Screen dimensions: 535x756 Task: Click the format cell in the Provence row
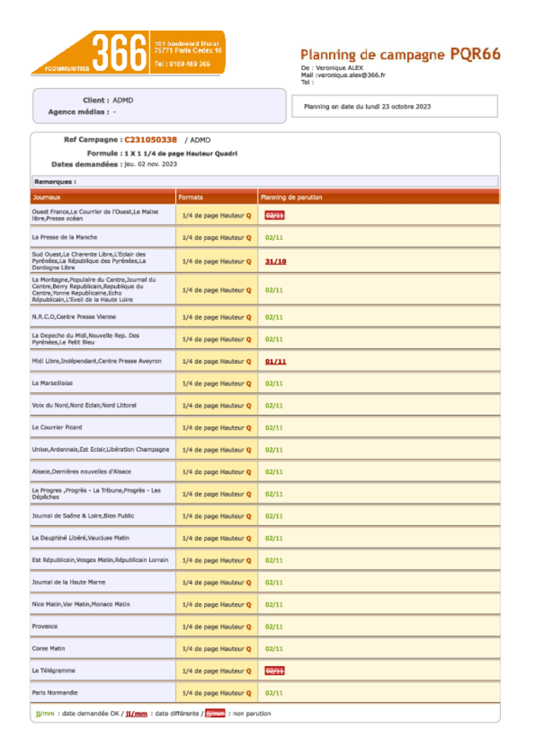click(x=217, y=627)
